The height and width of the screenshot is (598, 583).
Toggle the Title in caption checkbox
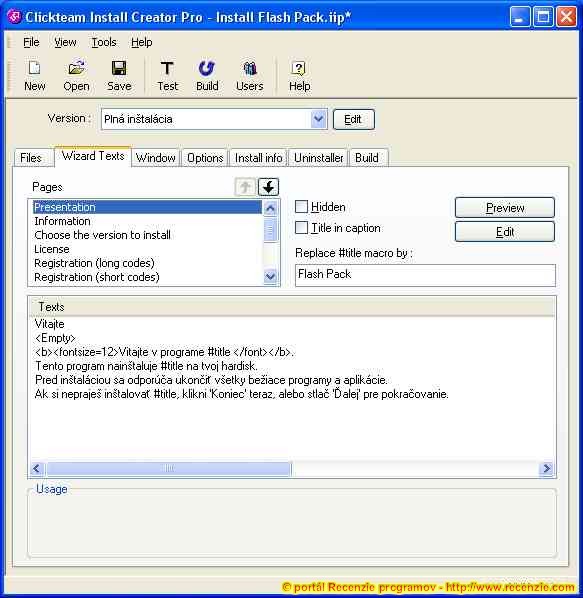[x=301, y=228]
